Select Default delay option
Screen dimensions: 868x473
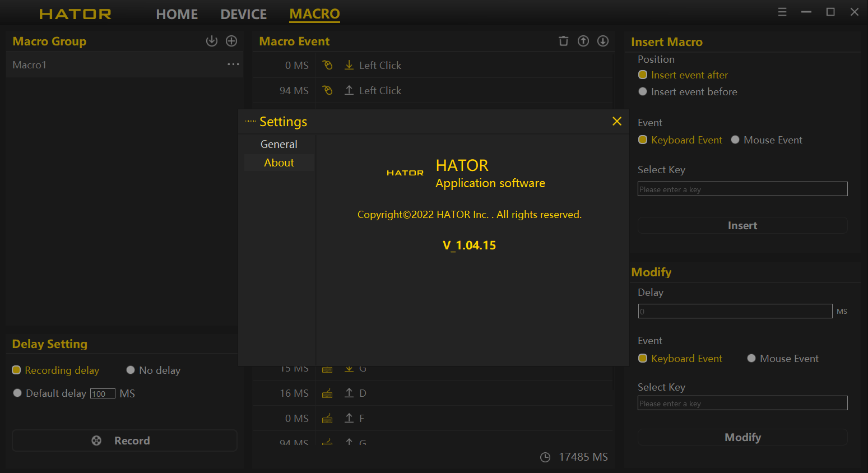click(50, 393)
